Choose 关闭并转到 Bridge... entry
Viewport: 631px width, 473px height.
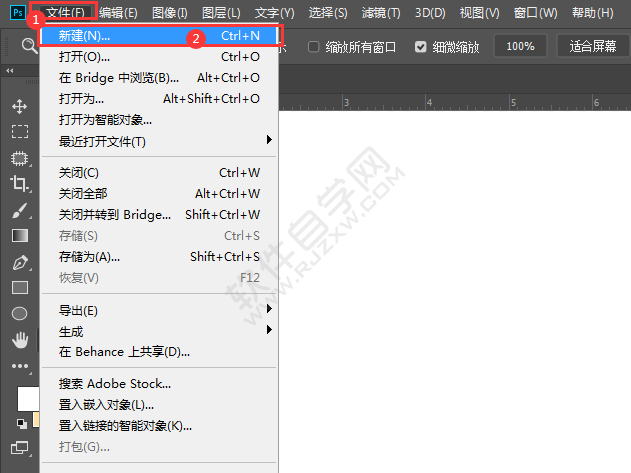159,215
